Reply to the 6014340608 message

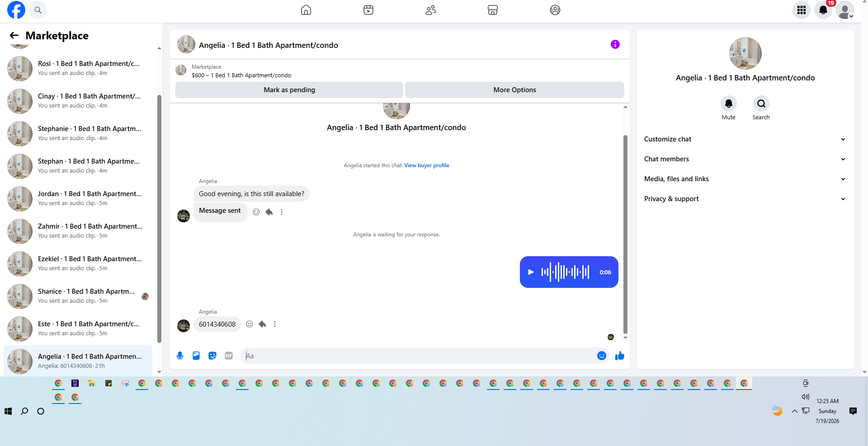tap(262, 324)
